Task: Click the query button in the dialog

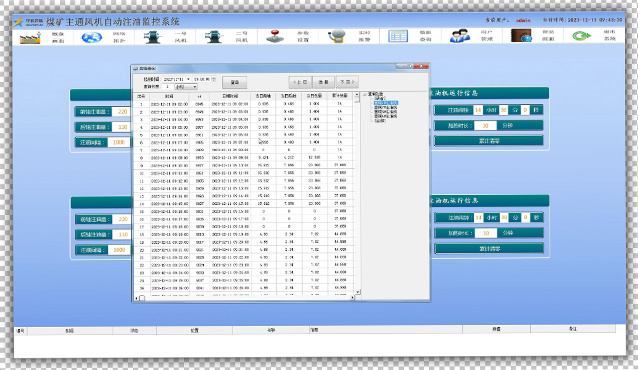Action: pyautogui.click(x=235, y=82)
